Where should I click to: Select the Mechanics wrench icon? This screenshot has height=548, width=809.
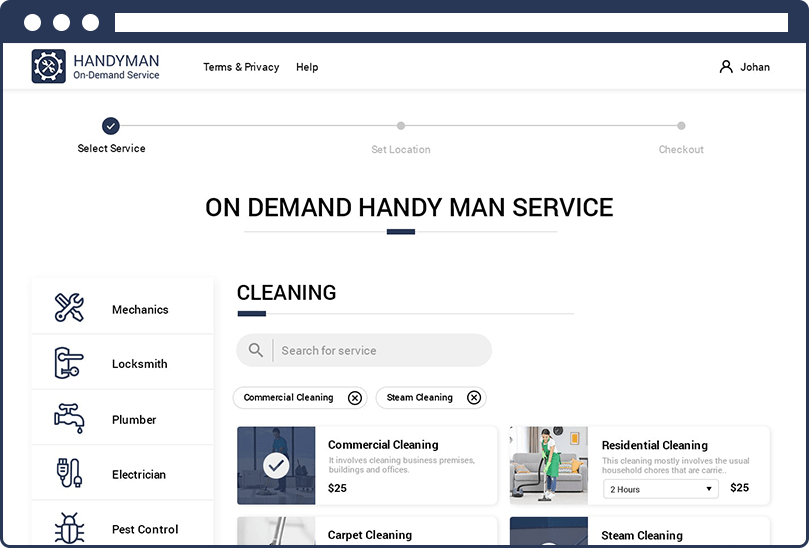[x=69, y=308]
